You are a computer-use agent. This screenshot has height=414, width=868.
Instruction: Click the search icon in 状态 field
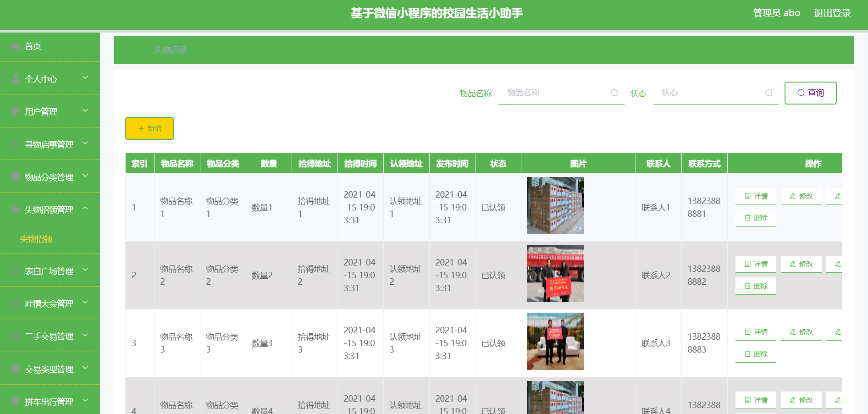769,93
